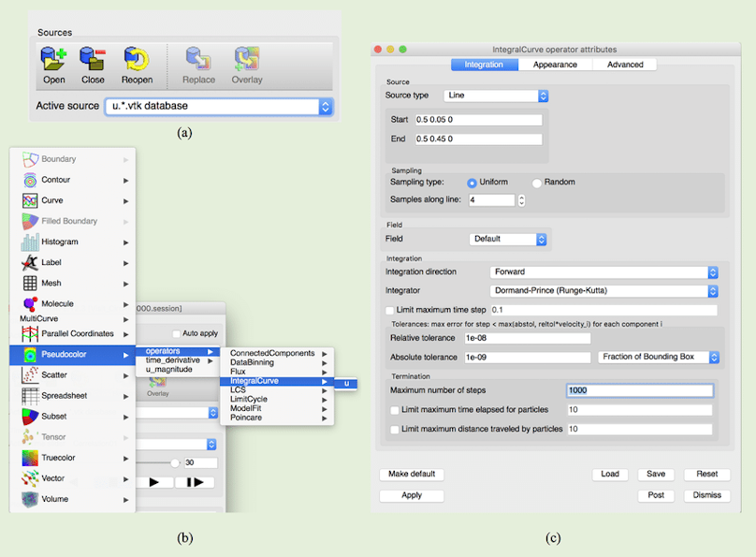The image size is (756, 557).
Task: Open the Fraction of Bounding Box dropdown
Action: coord(659,357)
